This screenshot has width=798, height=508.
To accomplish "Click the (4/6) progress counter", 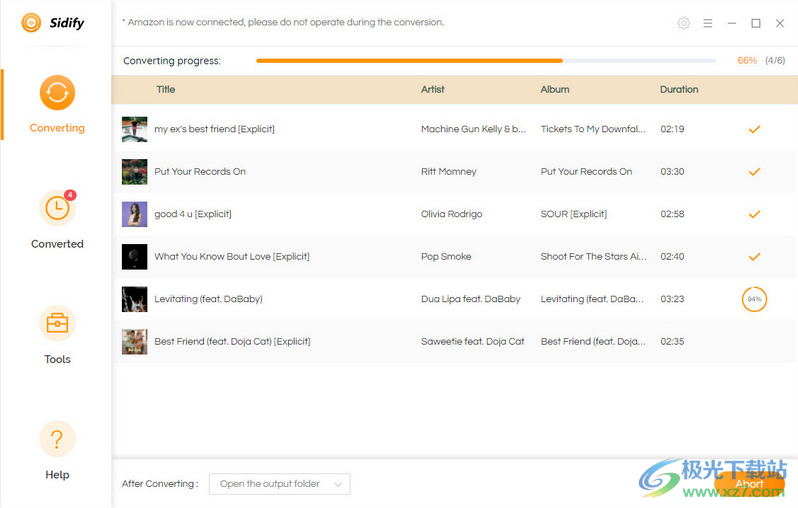I will [775, 61].
